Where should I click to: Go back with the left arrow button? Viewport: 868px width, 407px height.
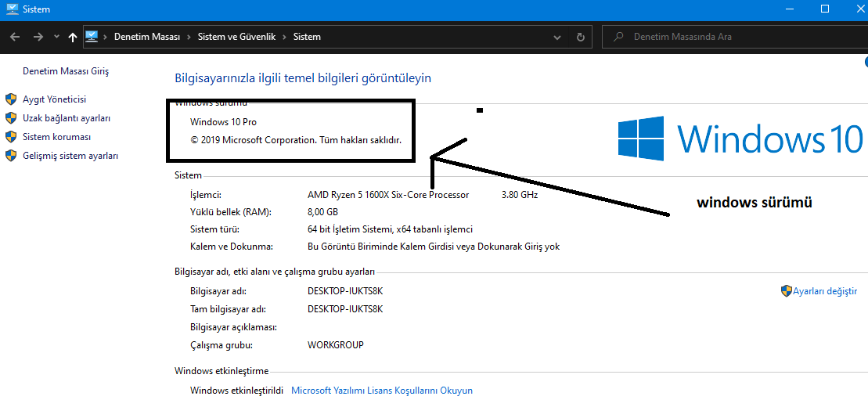point(15,37)
